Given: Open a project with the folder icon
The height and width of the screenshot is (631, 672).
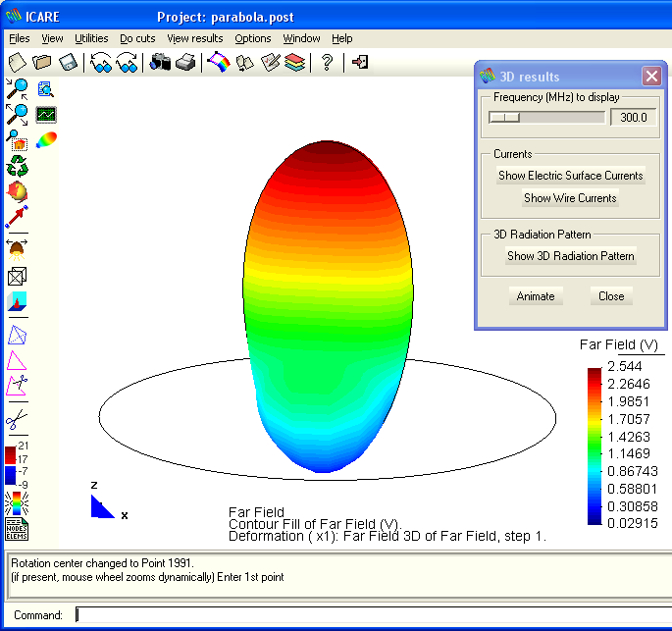Looking at the screenshot, I should pos(42,63).
